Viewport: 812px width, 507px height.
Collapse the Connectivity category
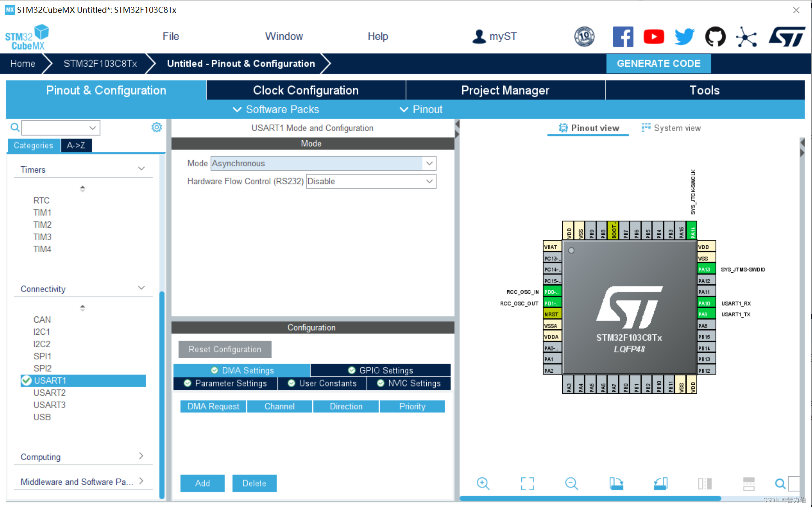click(141, 288)
